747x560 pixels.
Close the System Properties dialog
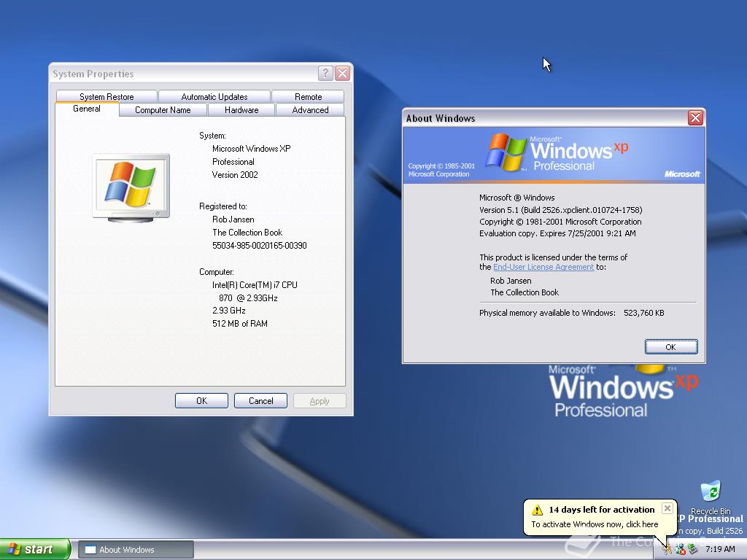(x=342, y=74)
